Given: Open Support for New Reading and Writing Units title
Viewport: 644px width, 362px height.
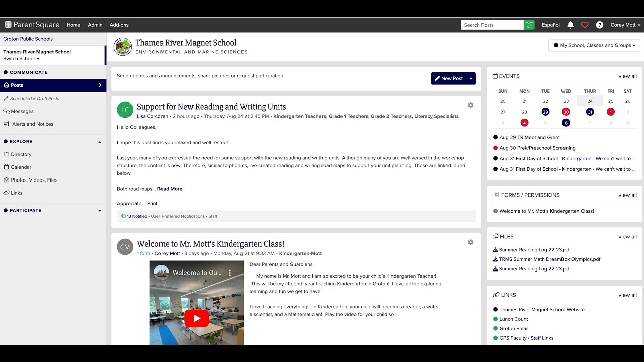Looking at the screenshot, I should click(211, 107).
